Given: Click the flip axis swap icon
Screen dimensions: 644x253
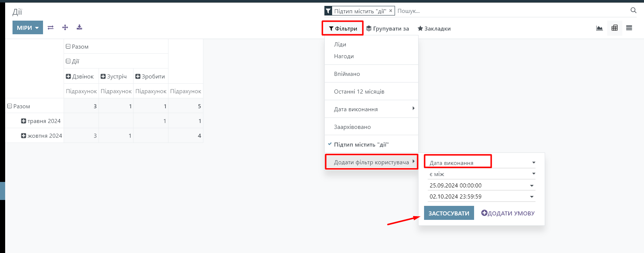Looking at the screenshot, I should coord(51,28).
